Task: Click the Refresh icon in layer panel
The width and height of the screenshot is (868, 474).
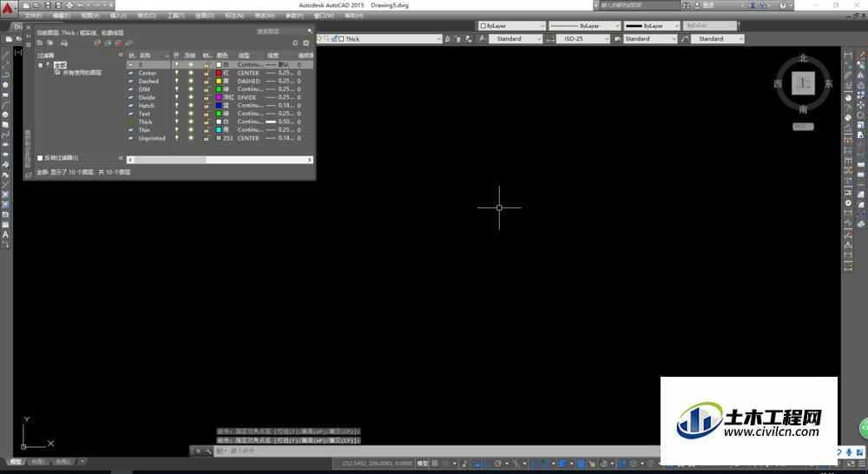Action: pos(295,43)
